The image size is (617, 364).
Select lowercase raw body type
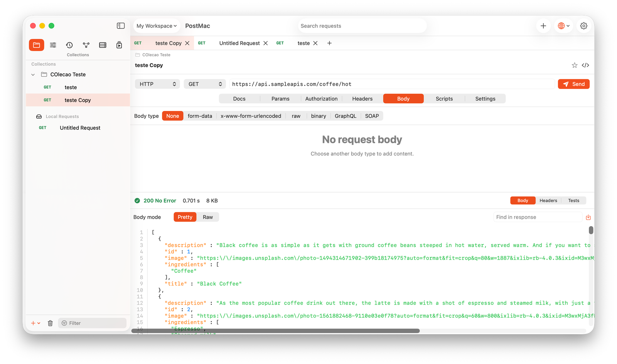296,116
